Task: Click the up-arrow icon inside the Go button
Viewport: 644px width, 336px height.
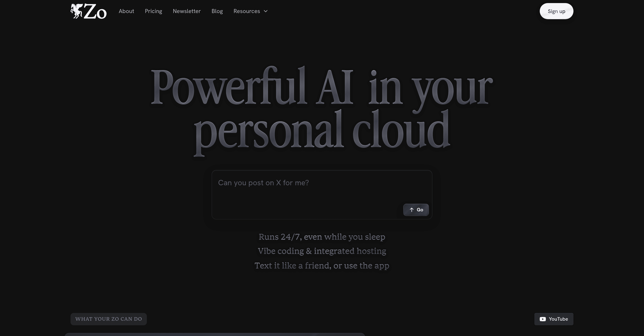Action: point(412,210)
